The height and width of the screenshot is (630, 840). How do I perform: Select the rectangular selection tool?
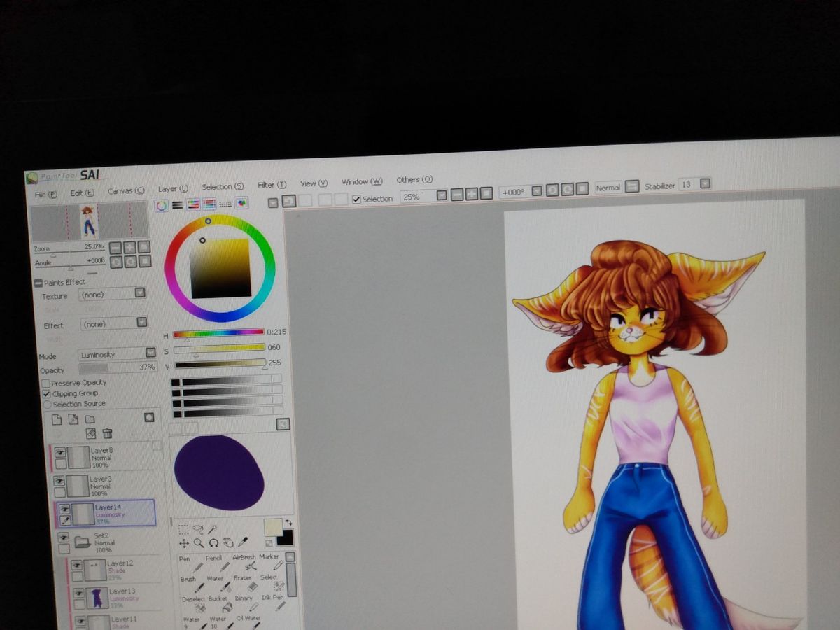[183, 530]
